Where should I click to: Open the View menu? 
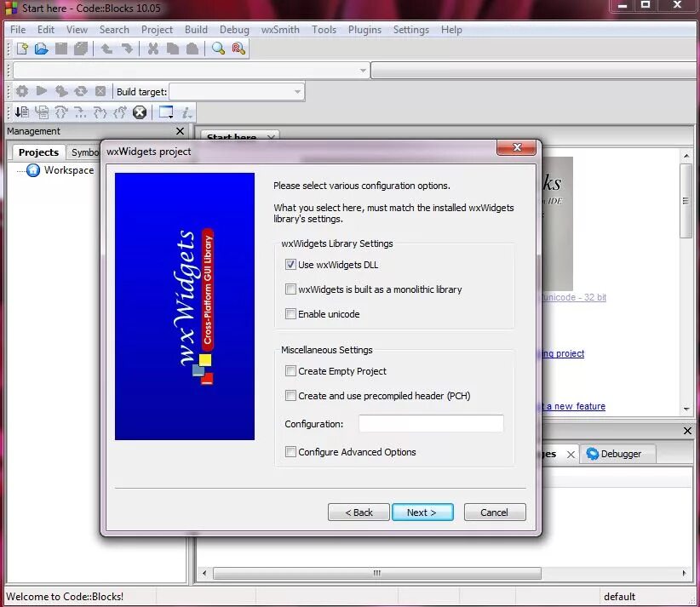(77, 30)
